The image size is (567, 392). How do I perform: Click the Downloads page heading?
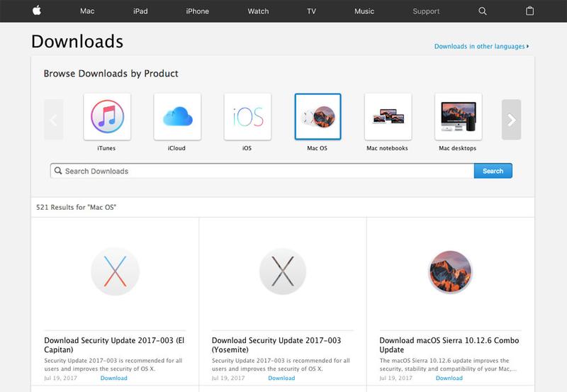pyautogui.click(x=77, y=41)
